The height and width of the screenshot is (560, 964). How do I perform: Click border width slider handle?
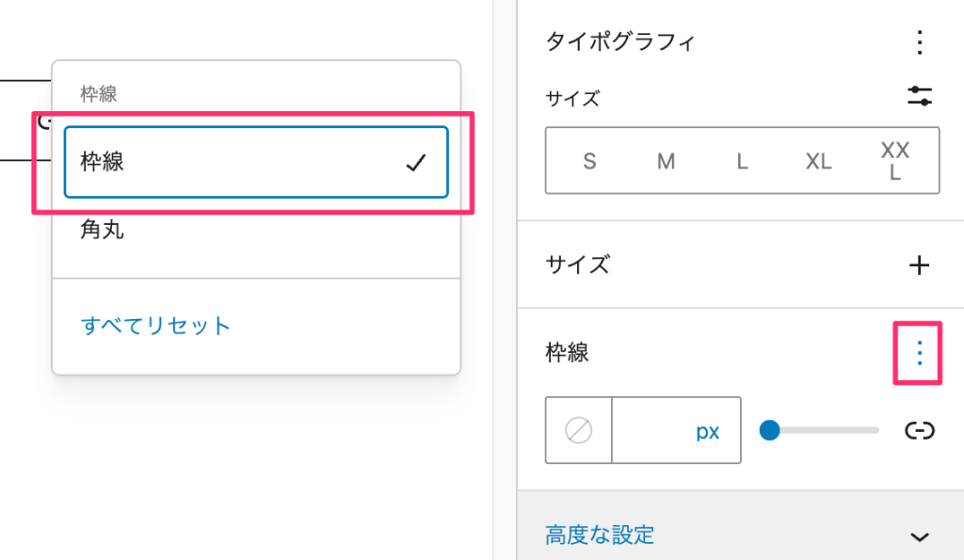point(769,430)
